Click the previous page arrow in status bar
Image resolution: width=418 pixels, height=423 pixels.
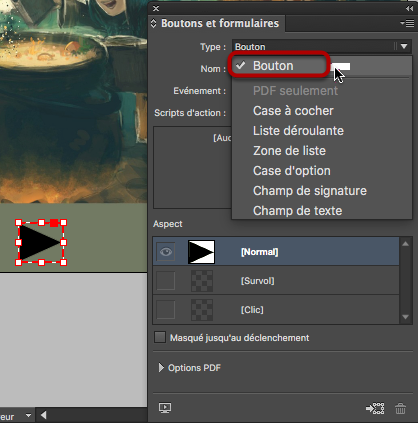(x=43, y=415)
